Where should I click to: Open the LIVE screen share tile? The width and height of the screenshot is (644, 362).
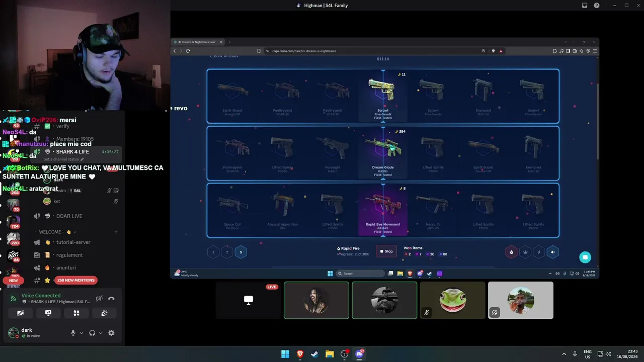coord(249,300)
